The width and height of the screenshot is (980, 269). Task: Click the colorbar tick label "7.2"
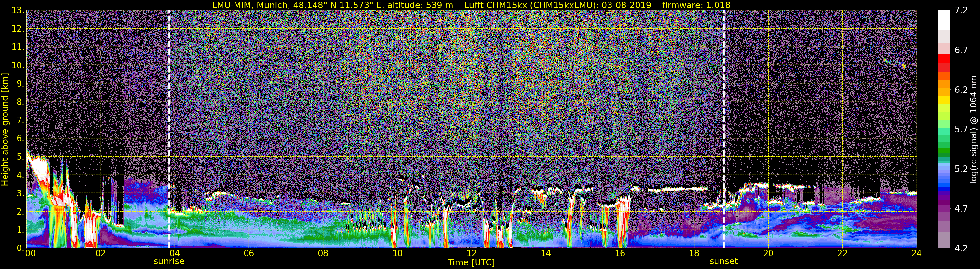click(961, 10)
